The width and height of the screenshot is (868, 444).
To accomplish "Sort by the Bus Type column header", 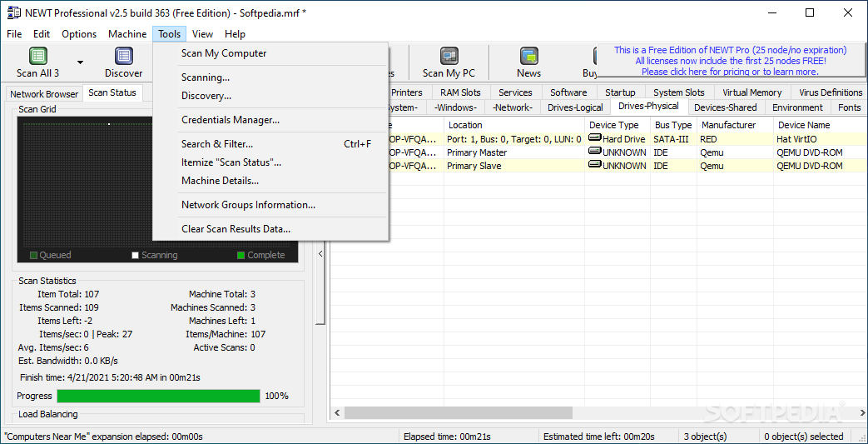I will 673,125.
